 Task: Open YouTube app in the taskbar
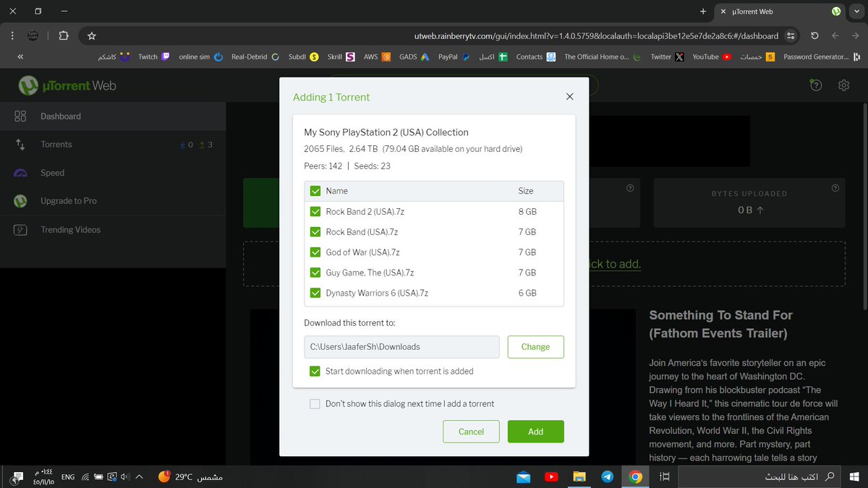pos(551,476)
